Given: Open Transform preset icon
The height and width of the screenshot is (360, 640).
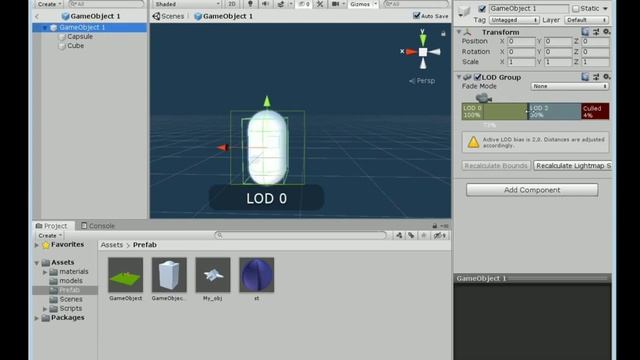Looking at the screenshot, I should [596, 32].
